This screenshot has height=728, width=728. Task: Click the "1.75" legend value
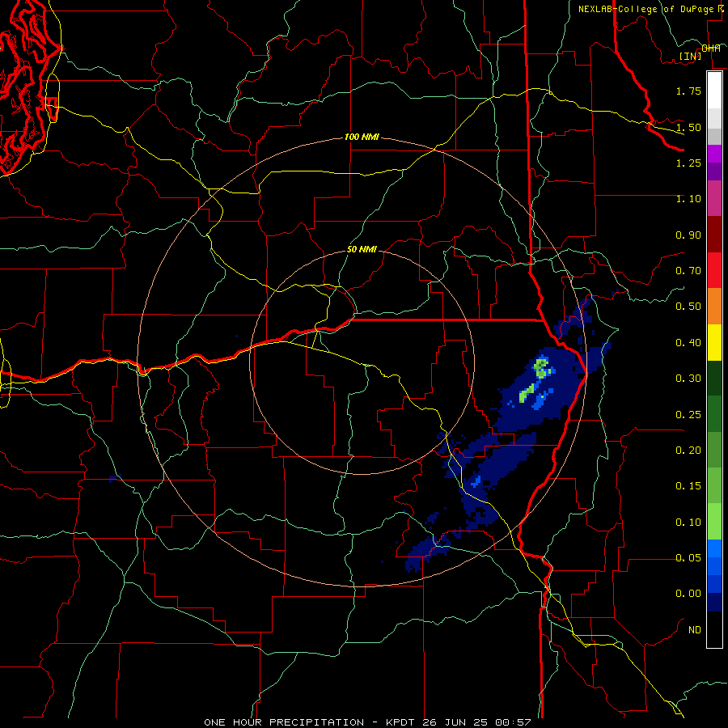[688, 91]
